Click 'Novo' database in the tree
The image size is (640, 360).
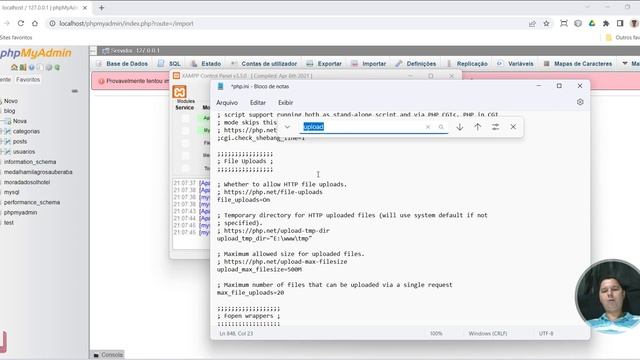(x=11, y=101)
